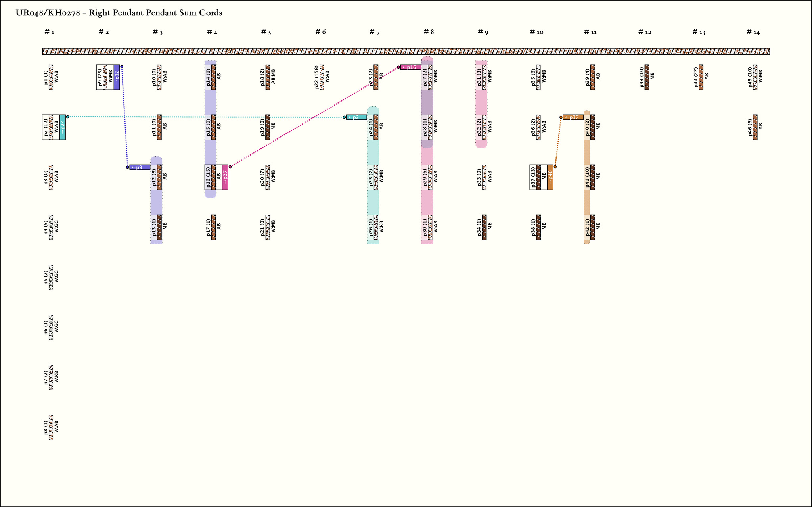Click the orange →p40 tag
The height and width of the screenshot is (507, 812).
tap(550, 177)
